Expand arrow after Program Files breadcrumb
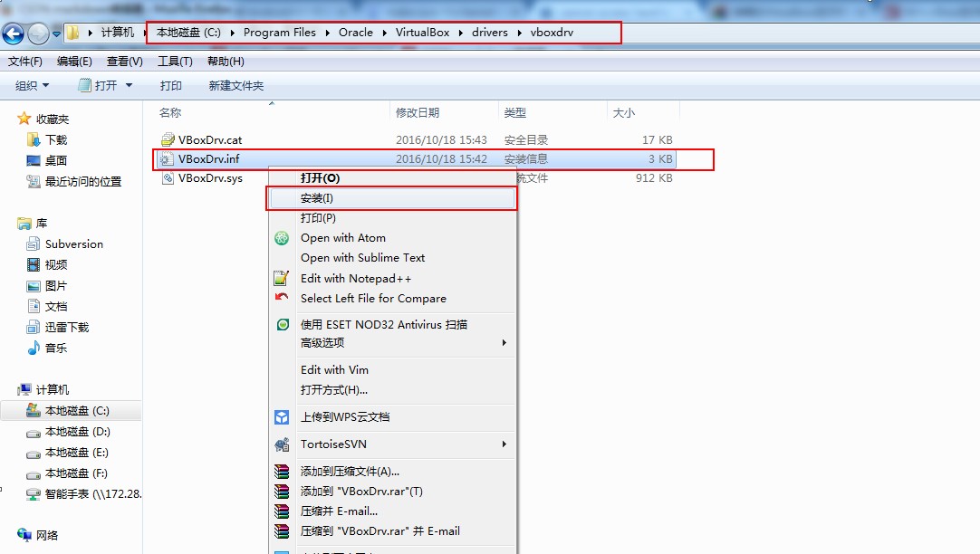 (328, 33)
